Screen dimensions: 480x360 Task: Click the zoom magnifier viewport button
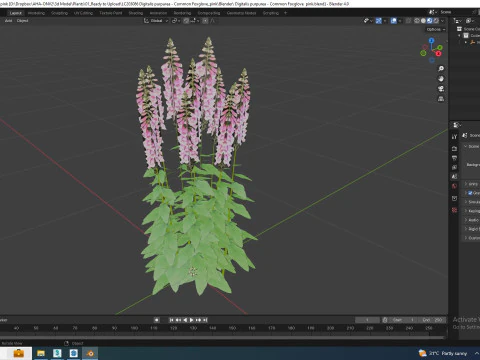click(441, 69)
